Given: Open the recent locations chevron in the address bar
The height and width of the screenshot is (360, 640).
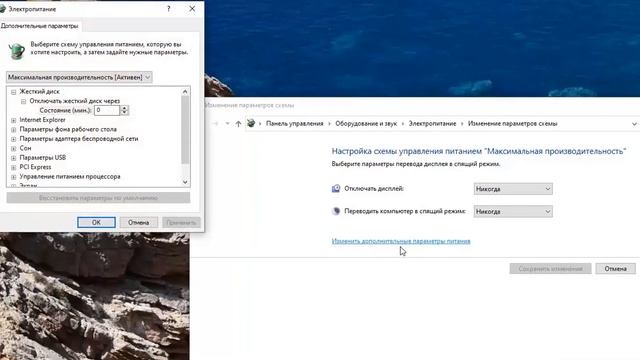Looking at the screenshot, I should [x=227, y=124].
